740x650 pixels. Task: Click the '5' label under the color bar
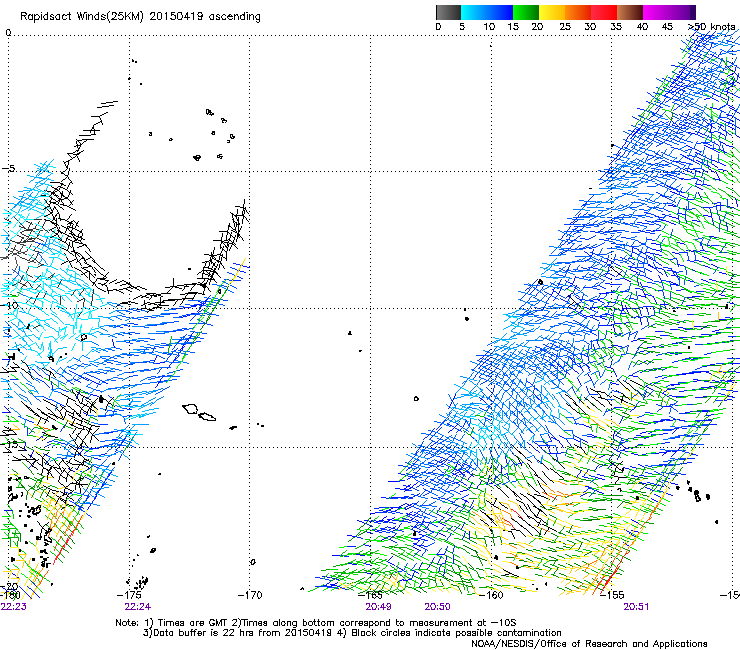(462, 27)
